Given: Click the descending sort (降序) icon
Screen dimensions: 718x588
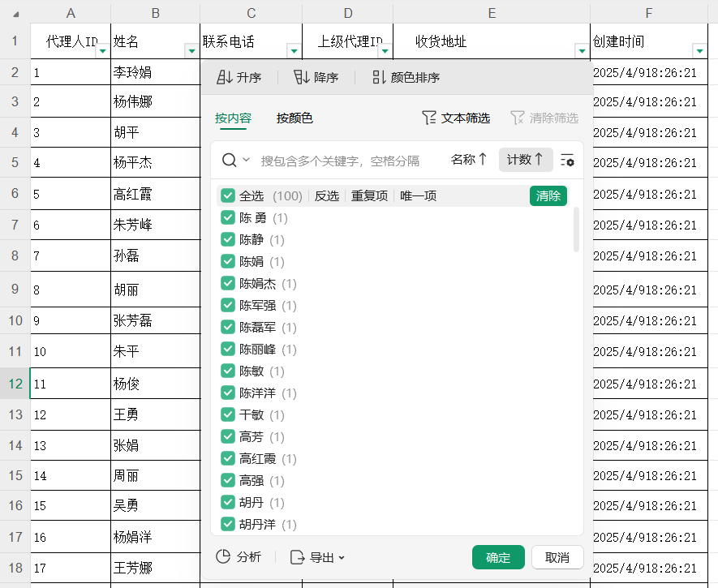Looking at the screenshot, I should 302,78.
